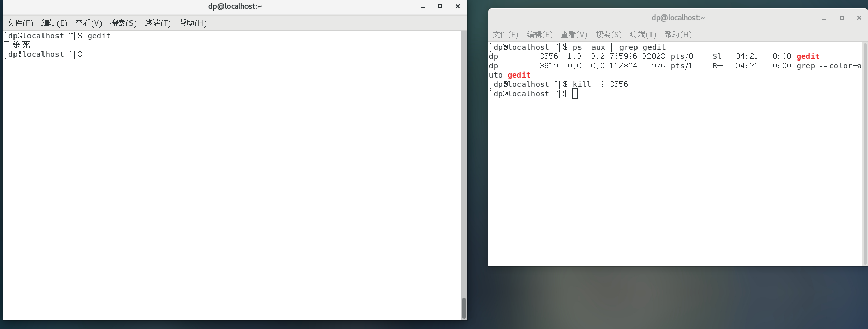
Task: Click 'pts/1' in the ps output
Action: tap(682, 66)
